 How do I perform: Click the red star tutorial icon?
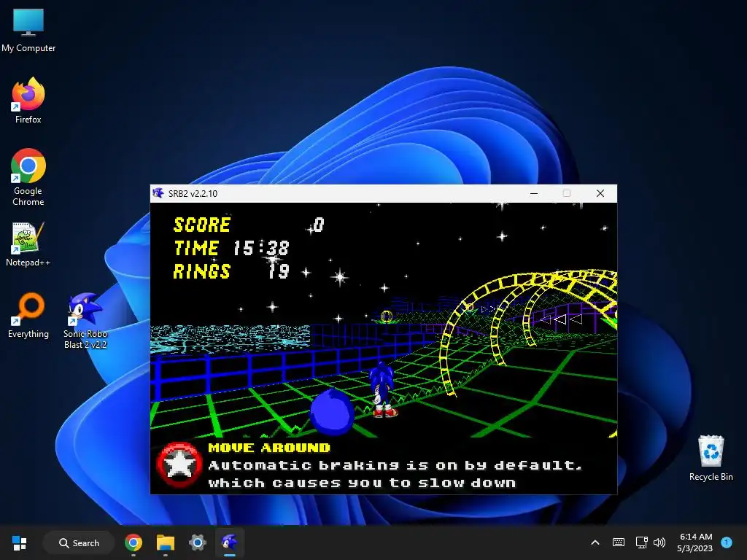click(179, 465)
